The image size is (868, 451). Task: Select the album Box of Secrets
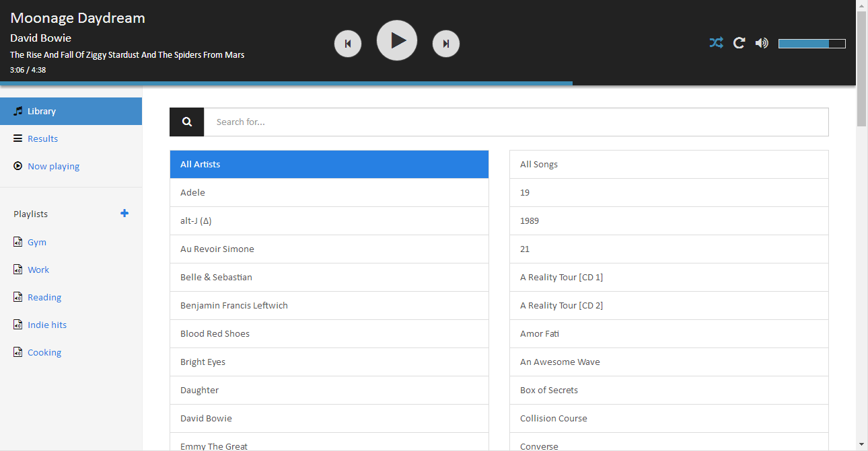tap(669, 390)
